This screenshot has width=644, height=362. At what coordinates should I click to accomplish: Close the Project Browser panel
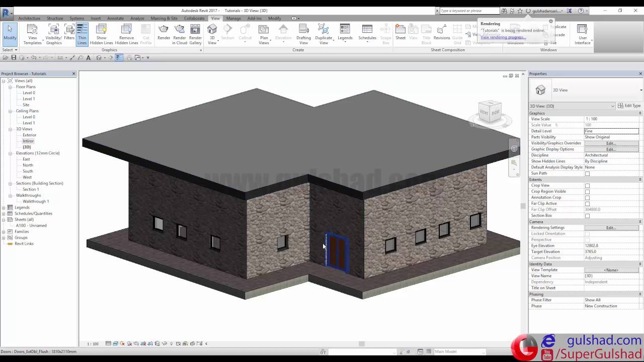pos(73,74)
